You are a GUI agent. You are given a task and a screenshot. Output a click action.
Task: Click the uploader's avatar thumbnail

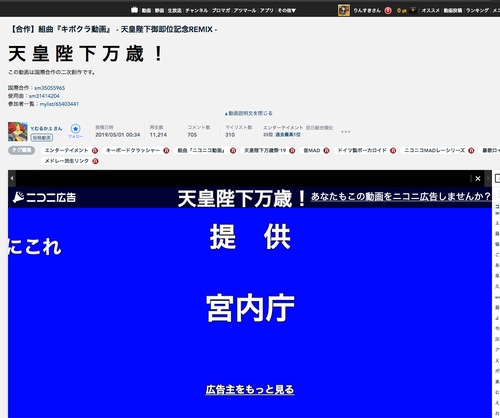18,132
